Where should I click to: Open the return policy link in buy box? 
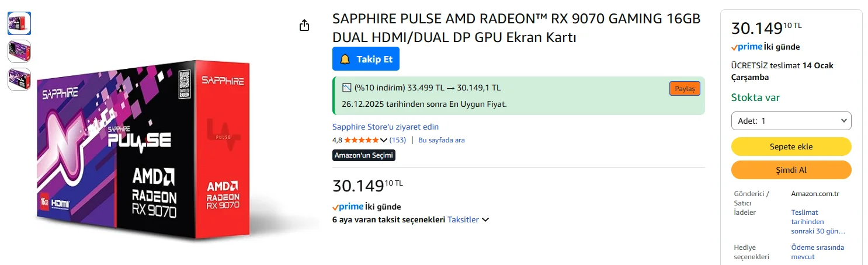[818, 222]
